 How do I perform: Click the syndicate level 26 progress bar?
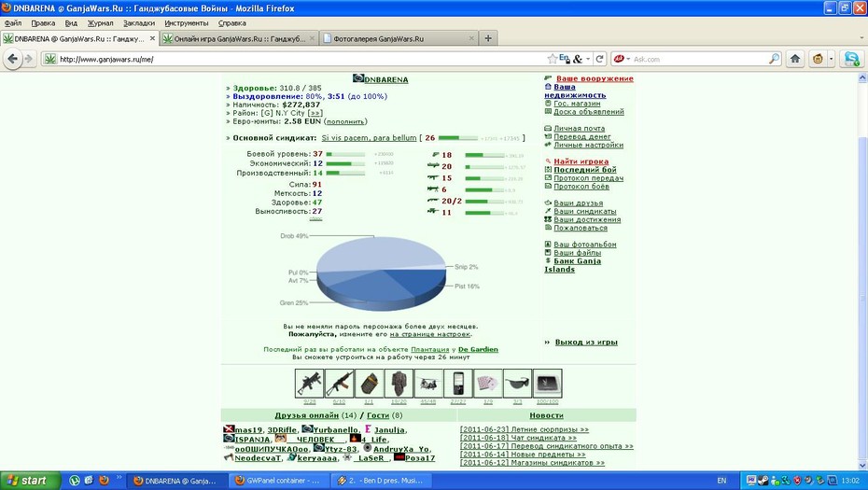click(458, 138)
